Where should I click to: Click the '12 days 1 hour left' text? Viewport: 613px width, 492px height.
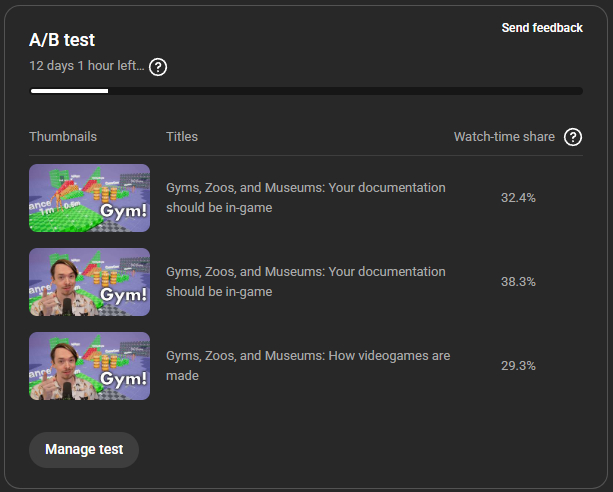(x=87, y=67)
